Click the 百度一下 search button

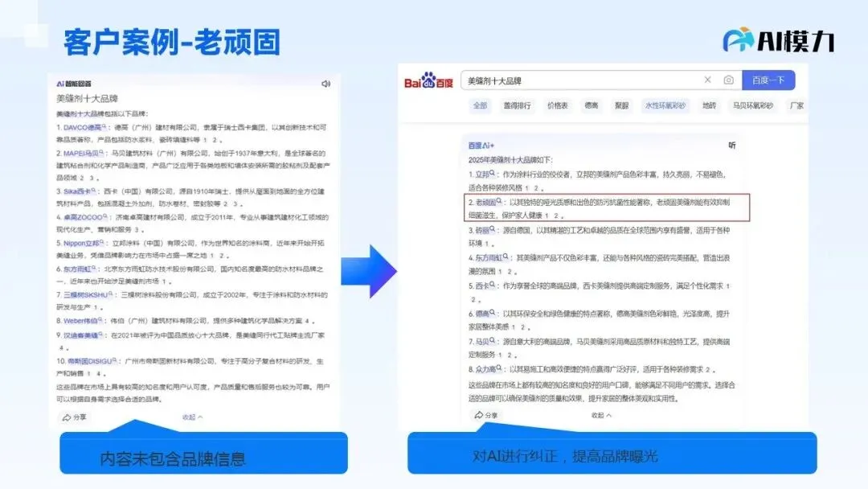coord(768,80)
